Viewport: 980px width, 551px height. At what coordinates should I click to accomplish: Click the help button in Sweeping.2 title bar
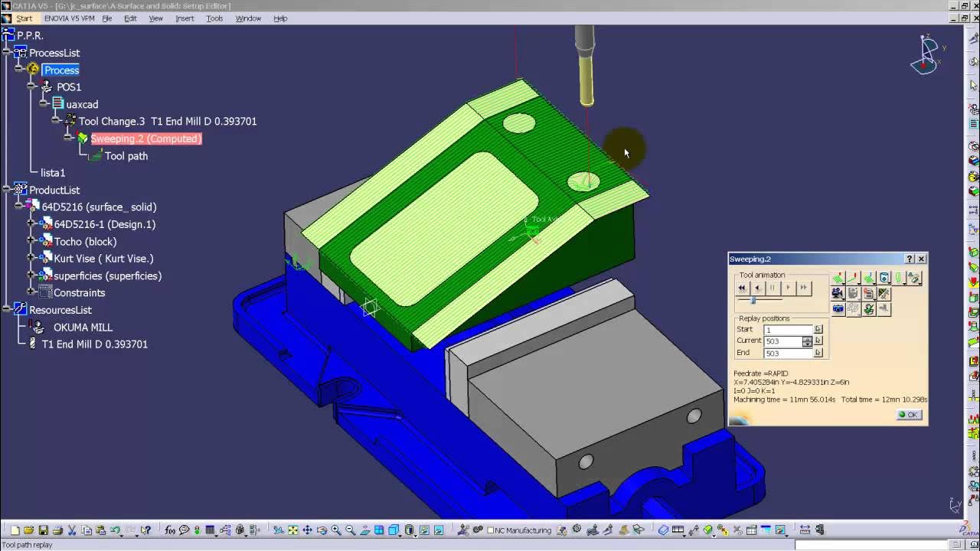(909, 259)
